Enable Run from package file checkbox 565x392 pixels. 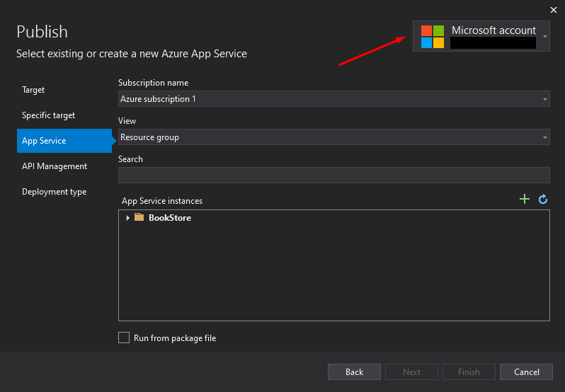(124, 338)
